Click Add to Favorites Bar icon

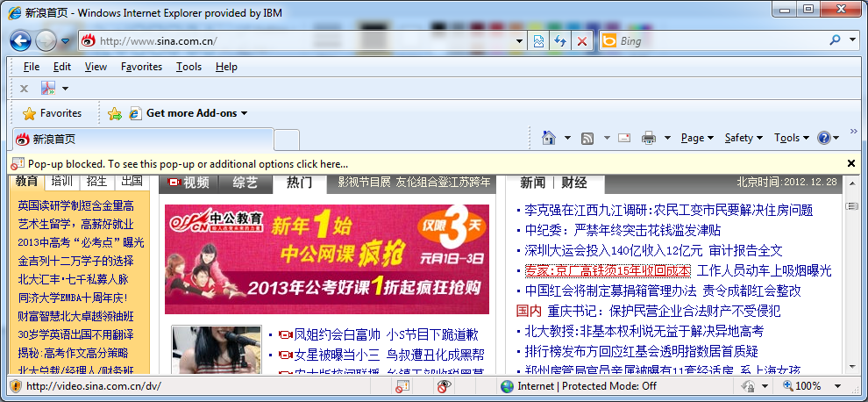115,114
